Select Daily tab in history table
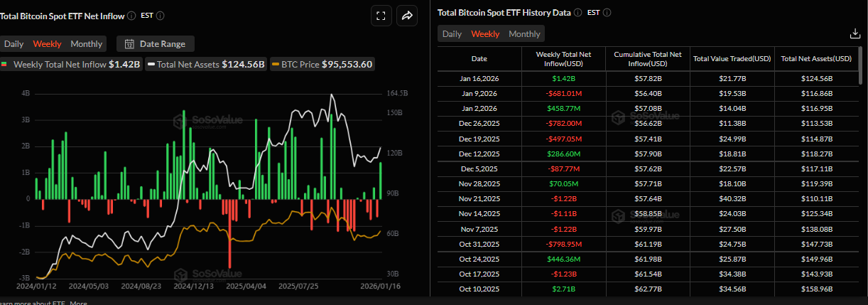The width and height of the screenshot is (868, 305). (x=452, y=34)
